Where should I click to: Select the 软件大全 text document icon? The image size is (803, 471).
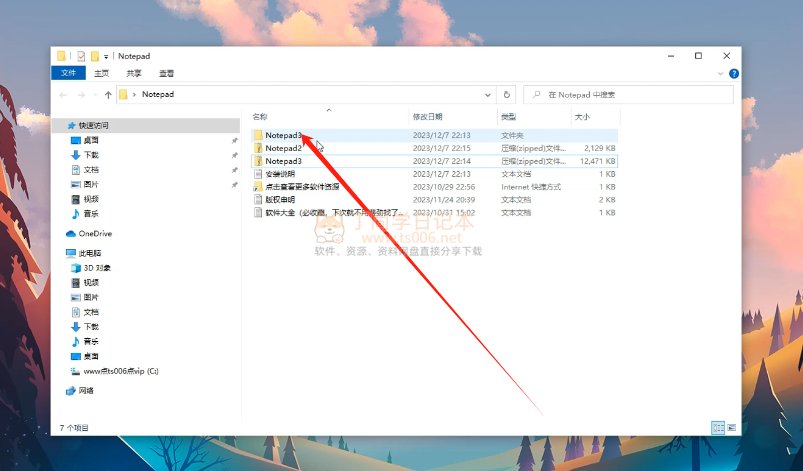[x=258, y=212]
